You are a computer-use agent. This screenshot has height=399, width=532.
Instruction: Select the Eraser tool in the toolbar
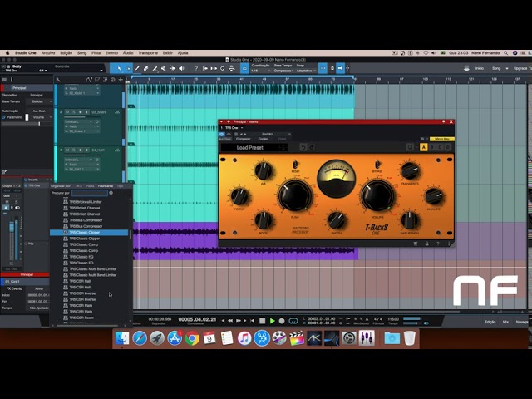[x=146, y=68]
